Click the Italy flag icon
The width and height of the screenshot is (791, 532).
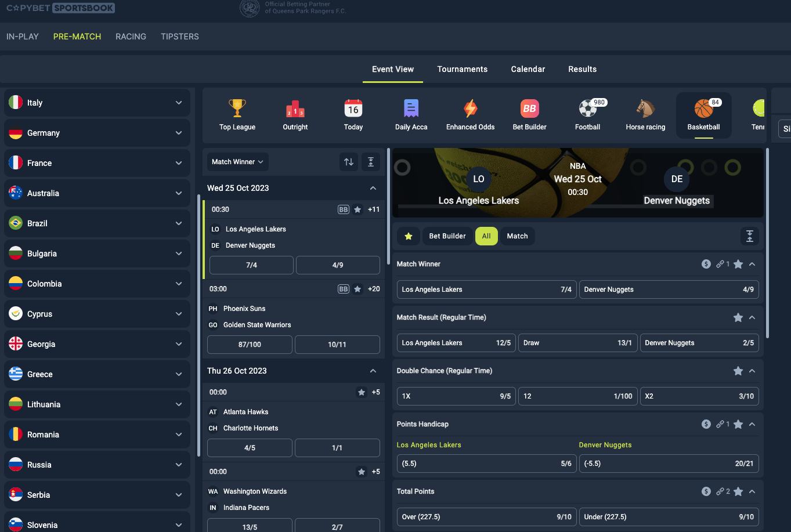16,103
